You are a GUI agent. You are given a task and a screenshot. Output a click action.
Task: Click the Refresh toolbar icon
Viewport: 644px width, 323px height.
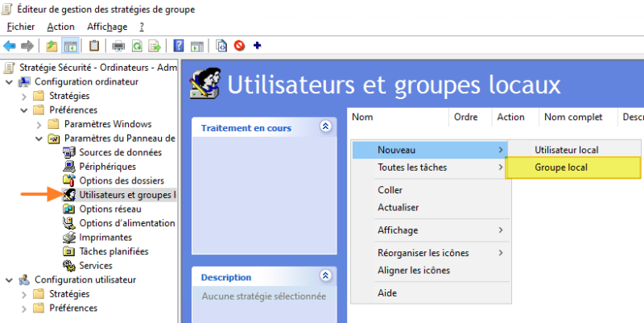tap(137, 46)
